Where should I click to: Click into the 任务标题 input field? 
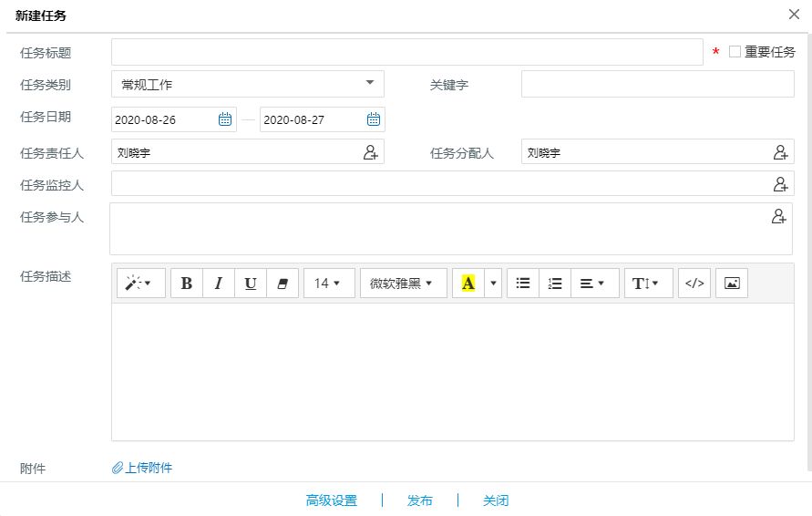[x=406, y=52]
